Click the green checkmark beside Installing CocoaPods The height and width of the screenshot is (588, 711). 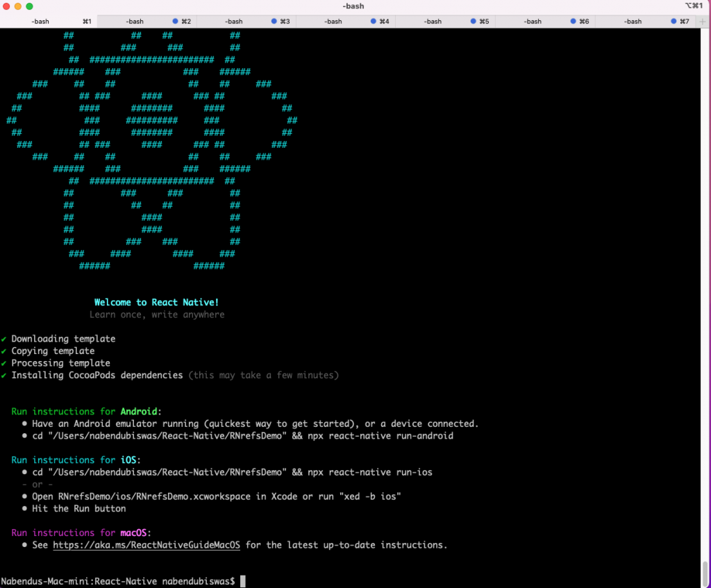coord(3,376)
